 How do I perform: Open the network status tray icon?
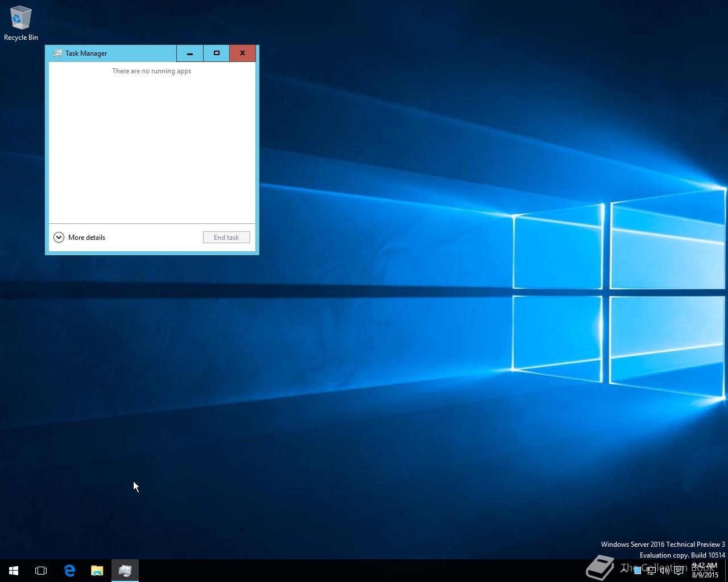click(651, 571)
